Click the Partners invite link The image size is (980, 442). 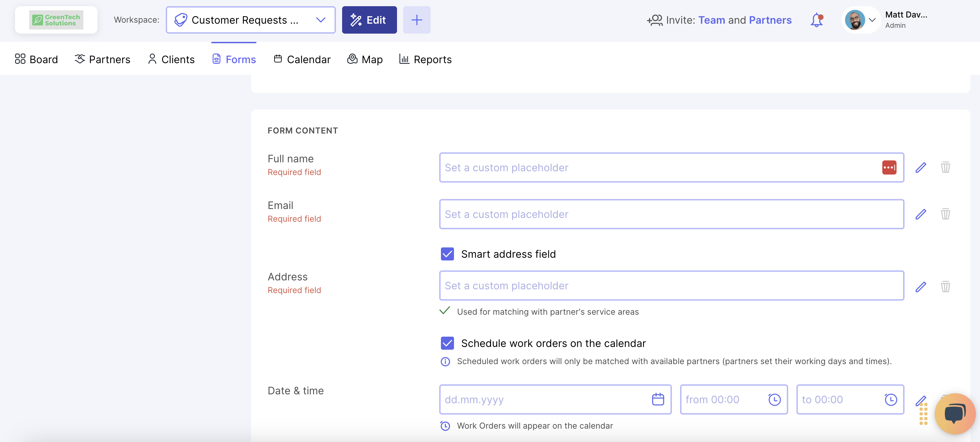(770, 20)
